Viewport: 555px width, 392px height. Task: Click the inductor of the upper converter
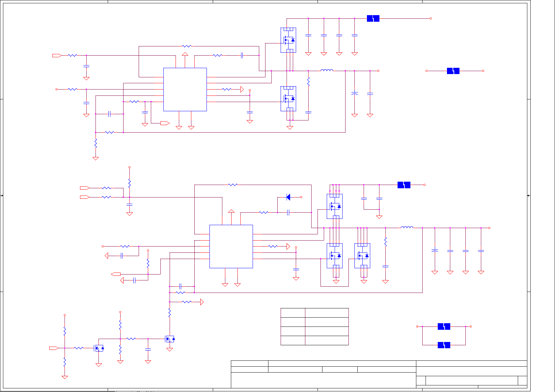click(327, 70)
